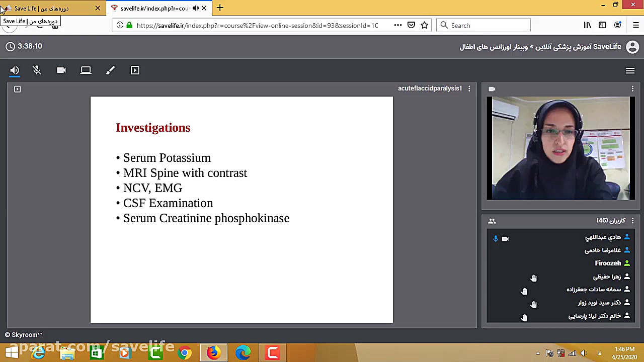Open the presentation panel options menu
This screenshot has height=362, width=644.
(x=469, y=88)
